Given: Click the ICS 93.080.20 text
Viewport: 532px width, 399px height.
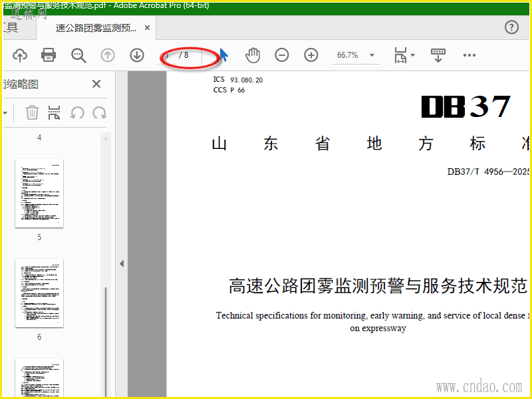Looking at the screenshot, I should pos(238,80).
